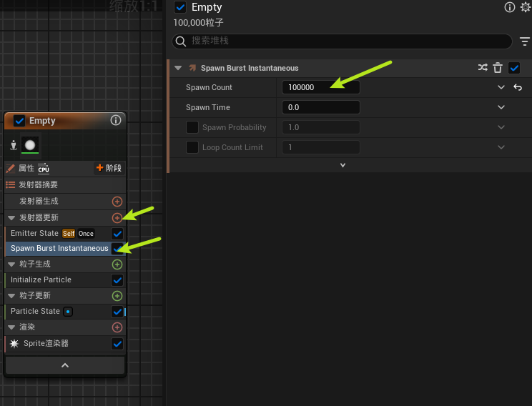Toggle Empty emitter enabled checkbox in details header

[180, 7]
